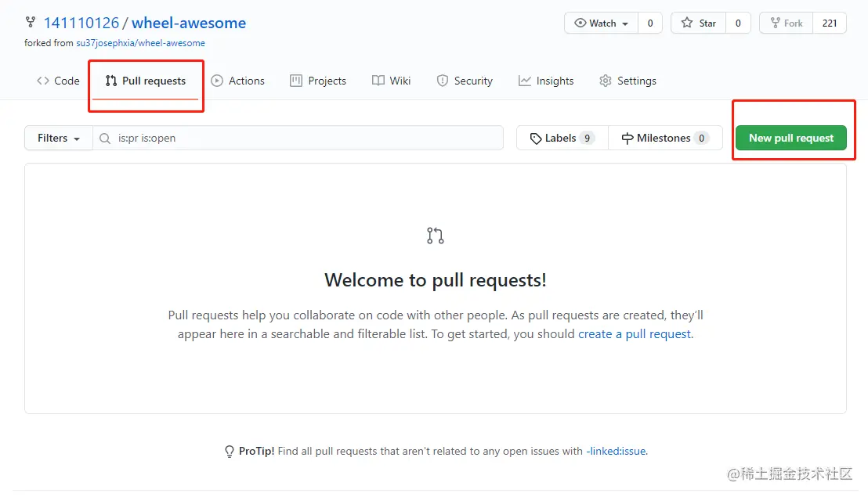Click the ProTip lightbulb icon
The image size is (868, 497).
(230, 452)
